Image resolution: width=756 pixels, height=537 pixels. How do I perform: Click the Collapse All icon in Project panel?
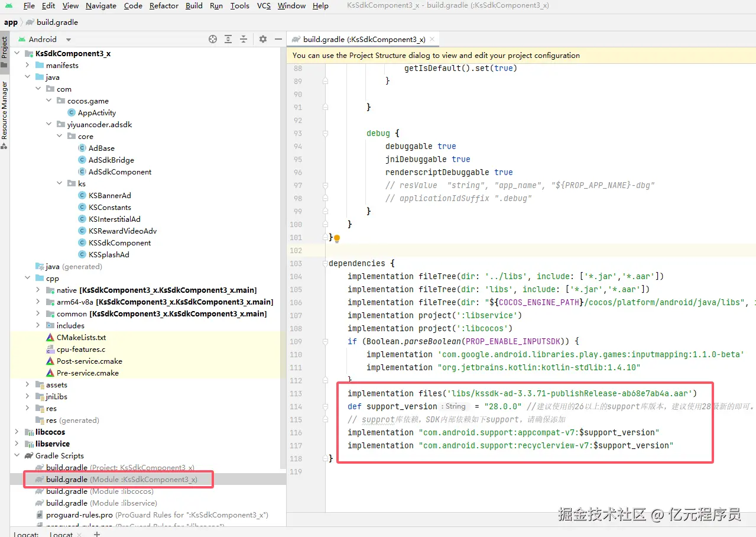(x=243, y=39)
